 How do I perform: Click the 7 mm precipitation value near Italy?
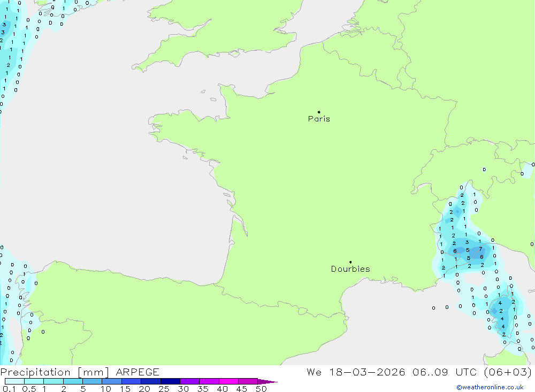(480, 249)
